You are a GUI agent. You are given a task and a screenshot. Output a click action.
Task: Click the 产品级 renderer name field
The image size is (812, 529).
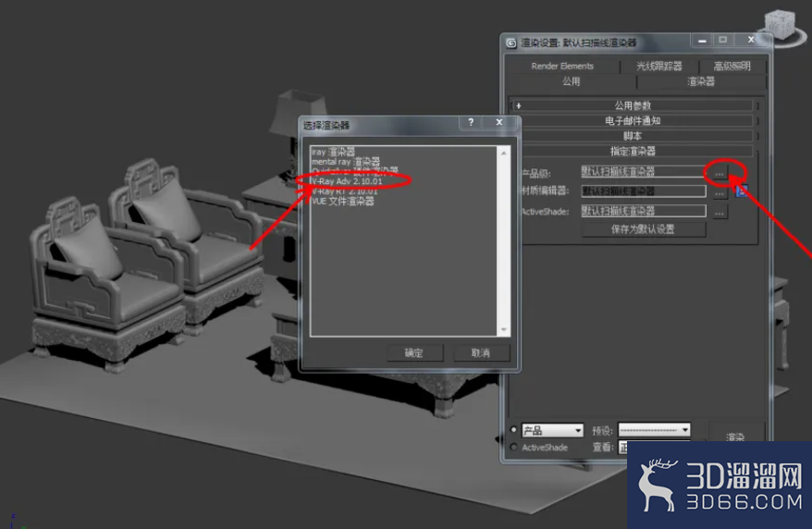click(x=643, y=171)
